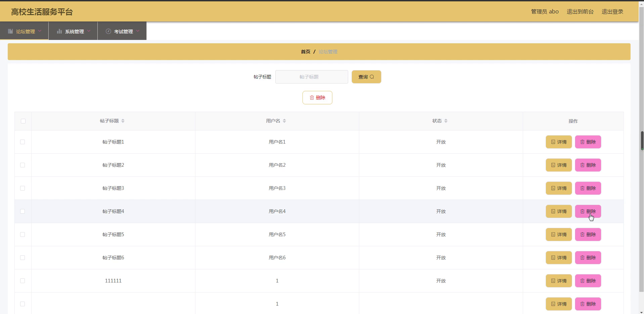Focus the 帖子标题 search input field
Image resolution: width=644 pixels, height=314 pixels.
[x=312, y=77]
